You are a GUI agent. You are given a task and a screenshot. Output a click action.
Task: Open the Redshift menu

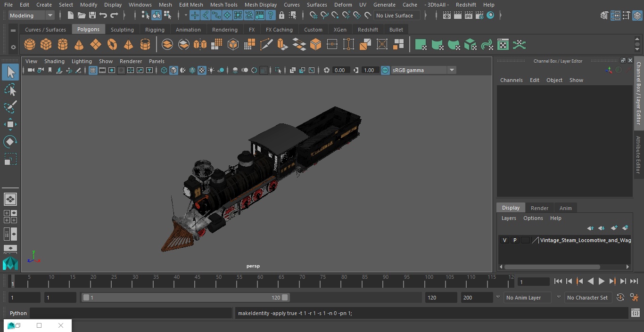[466, 5]
